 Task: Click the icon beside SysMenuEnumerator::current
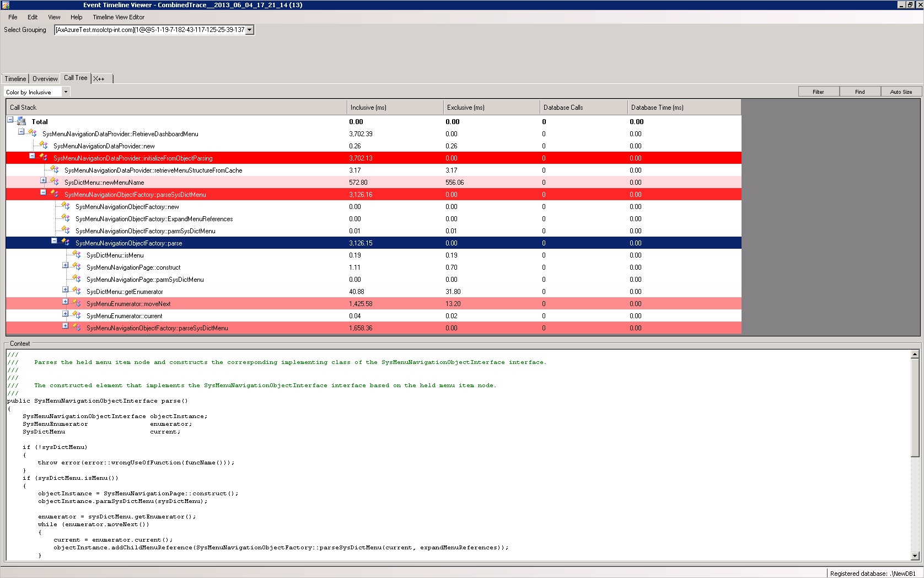click(76, 315)
